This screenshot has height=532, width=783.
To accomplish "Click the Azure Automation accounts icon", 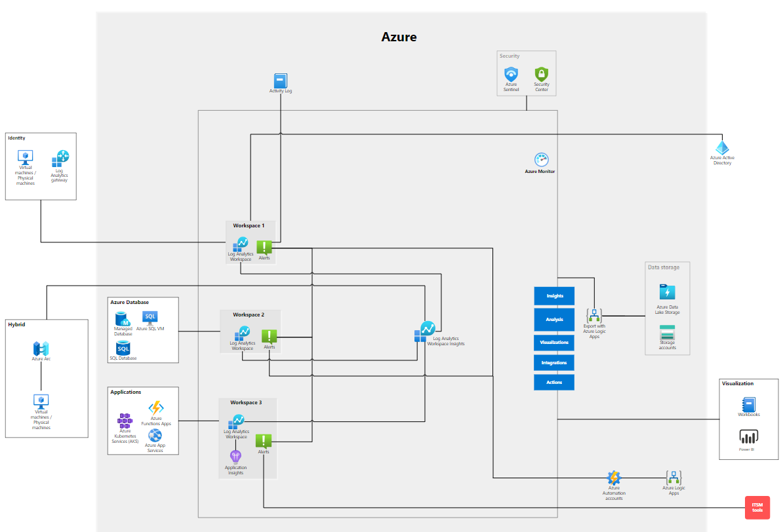I will [x=613, y=478].
